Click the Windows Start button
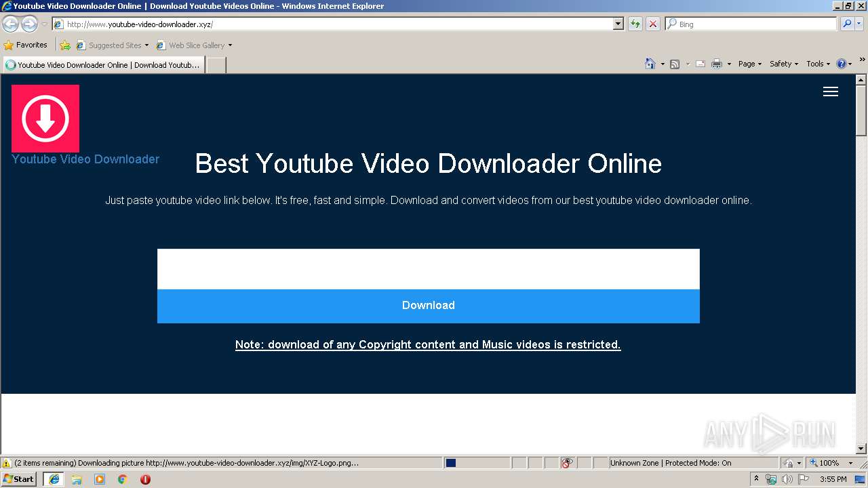The width and height of the screenshot is (868, 488). 19,479
